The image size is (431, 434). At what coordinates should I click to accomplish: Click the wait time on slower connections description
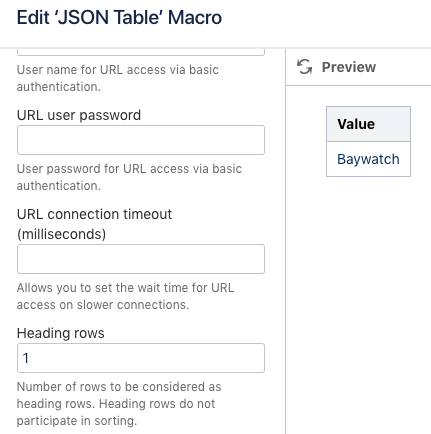pyautogui.click(x=125, y=296)
